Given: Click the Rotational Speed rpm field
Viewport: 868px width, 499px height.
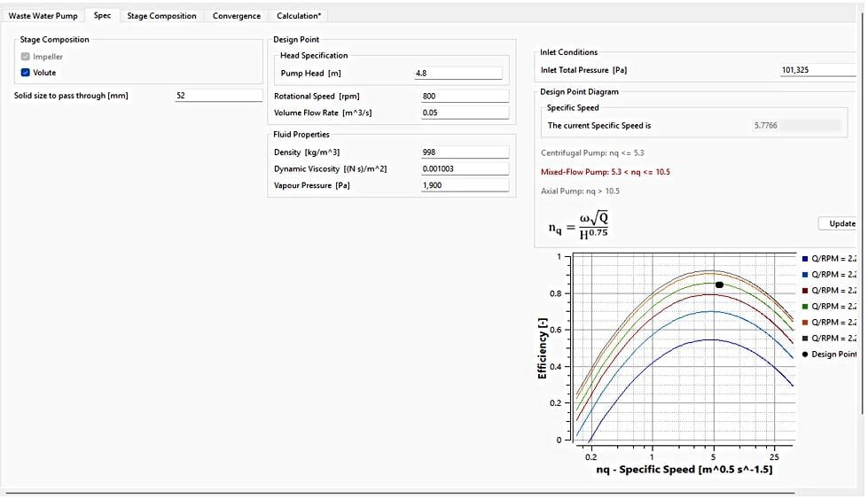Looking at the screenshot, I should (465, 97).
